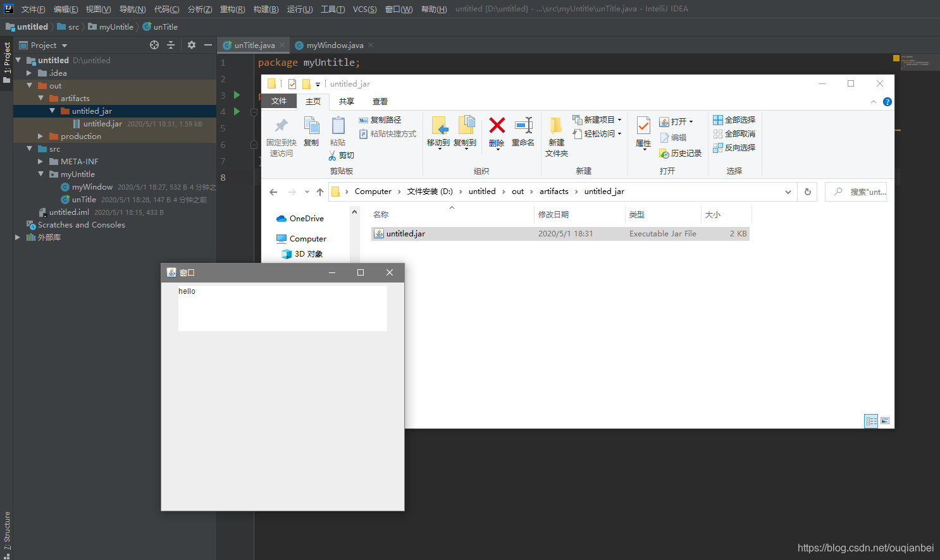Click Explorer back navigation arrow
Image resolution: width=940 pixels, height=560 pixels.
273,192
